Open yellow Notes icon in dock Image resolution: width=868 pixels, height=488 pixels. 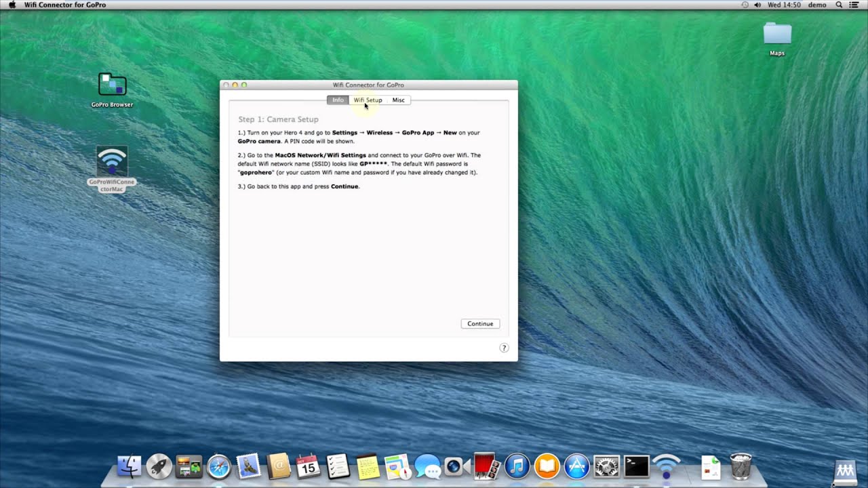pyautogui.click(x=368, y=466)
